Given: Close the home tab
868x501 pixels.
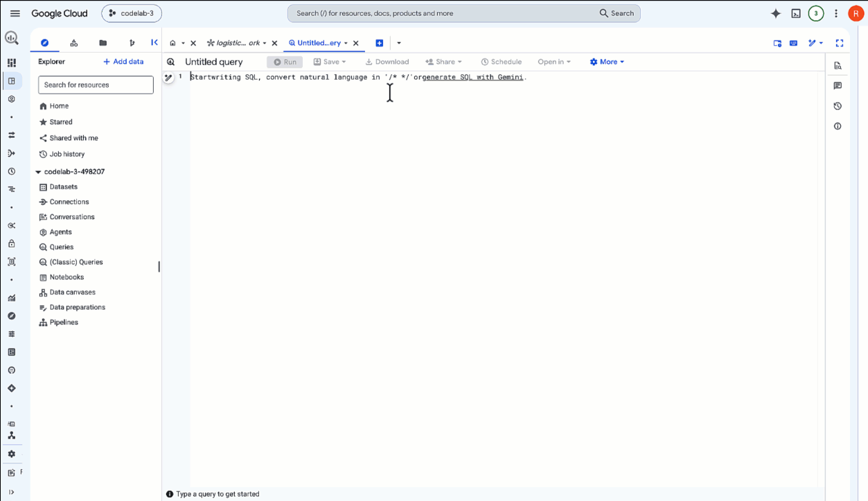Looking at the screenshot, I should tap(193, 43).
